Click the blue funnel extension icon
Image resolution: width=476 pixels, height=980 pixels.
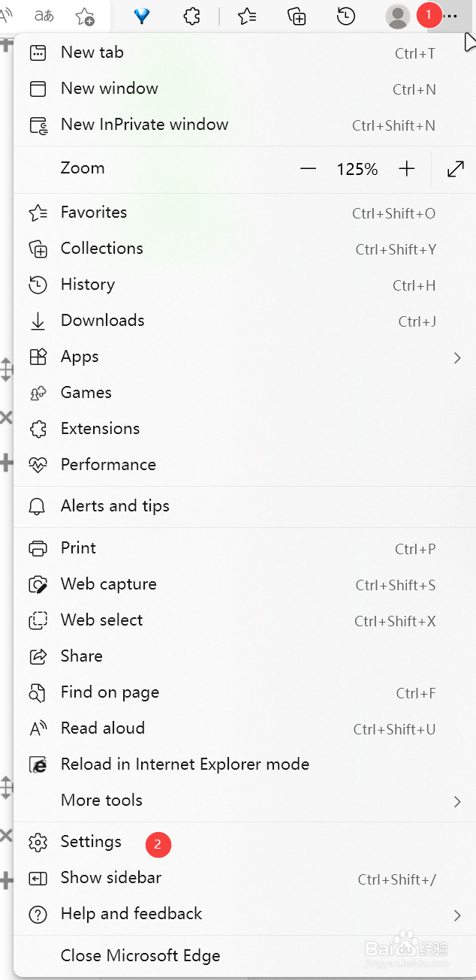coord(142,16)
